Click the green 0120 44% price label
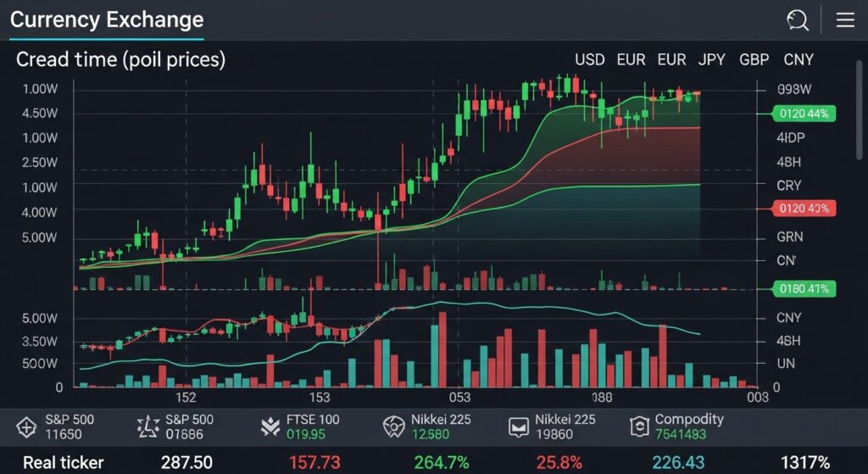 click(804, 113)
